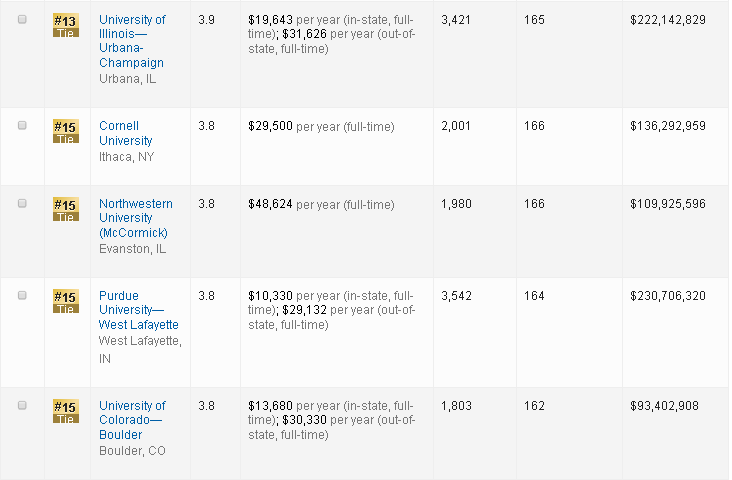Visit Northwestern University (McCormick) page
The image size is (732, 480).
135,218
